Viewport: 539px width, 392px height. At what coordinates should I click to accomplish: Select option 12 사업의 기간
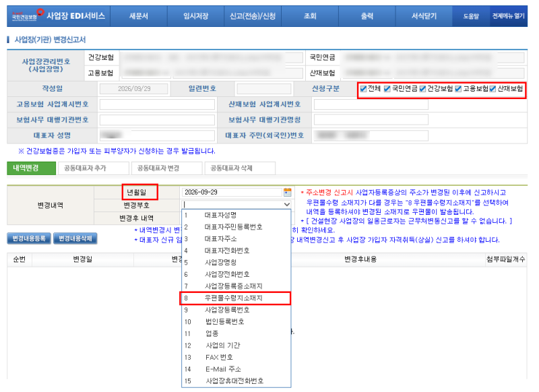[236, 346]
